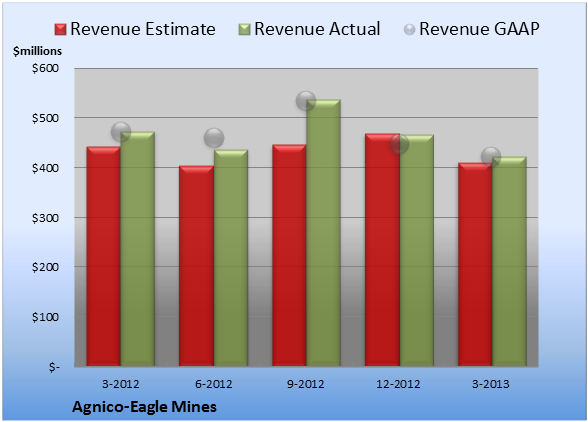Click the GAAP sphere marker above 3-2013
This screenshot has height=422, width=588.
[491, 156]
